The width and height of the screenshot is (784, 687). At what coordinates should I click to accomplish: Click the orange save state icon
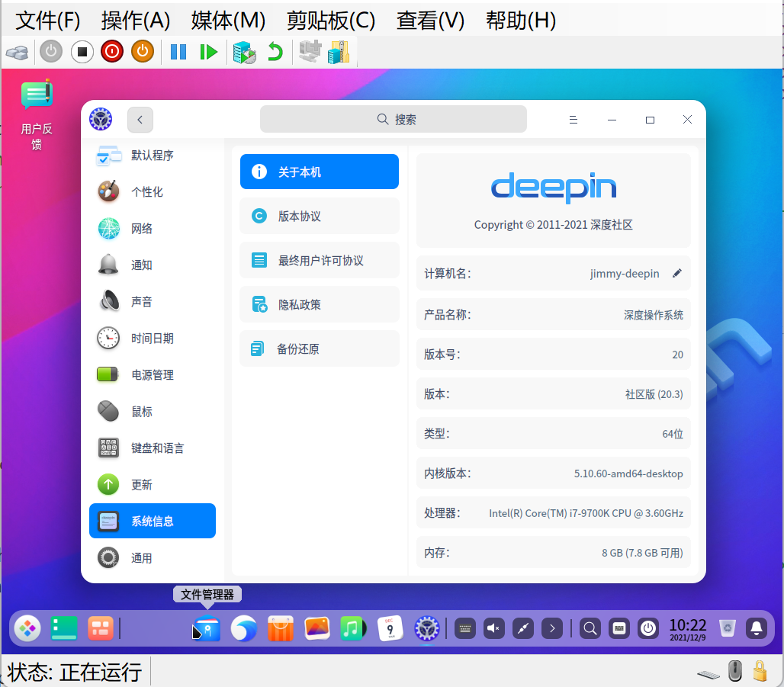click(x=143, y=52)
